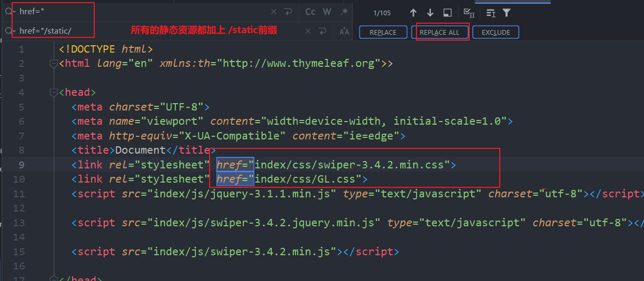Viewport: 644px width, 281px height.
Task: Click the 1/105 match counter
Action: (382, 13)
